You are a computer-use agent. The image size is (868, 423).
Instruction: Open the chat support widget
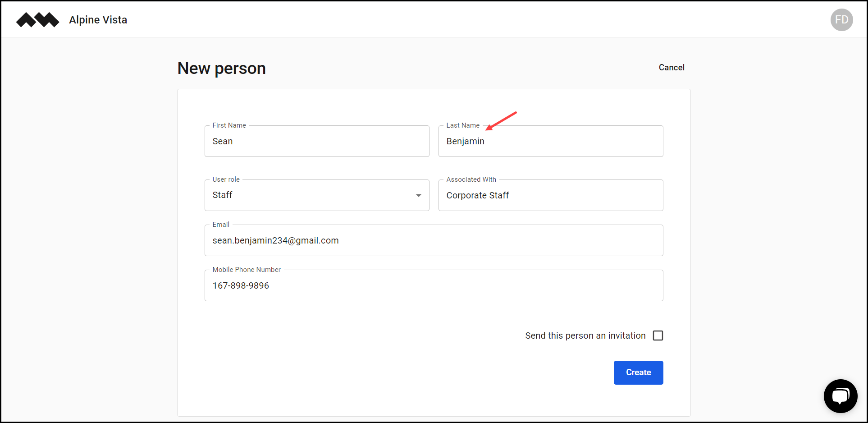(841, 396)
